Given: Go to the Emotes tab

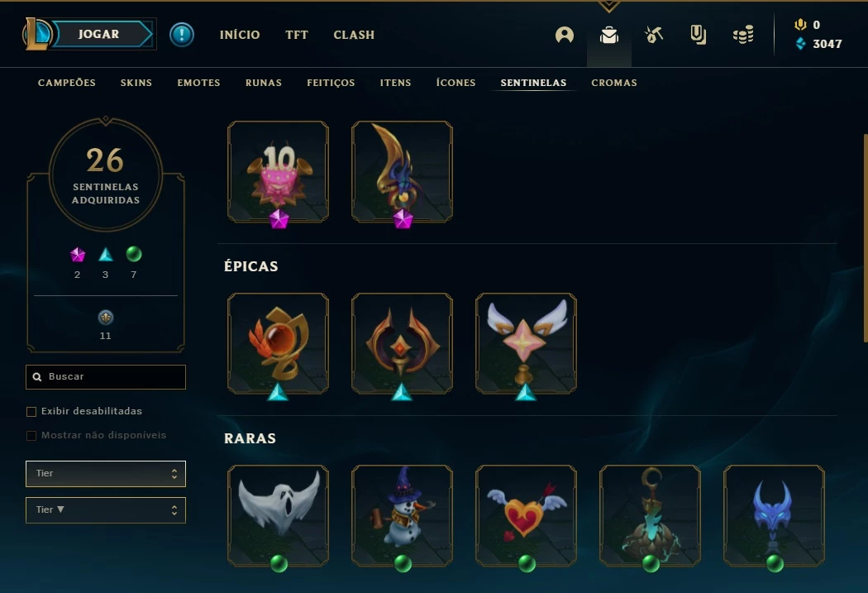Looking at the screenshot, I should 198,83.
